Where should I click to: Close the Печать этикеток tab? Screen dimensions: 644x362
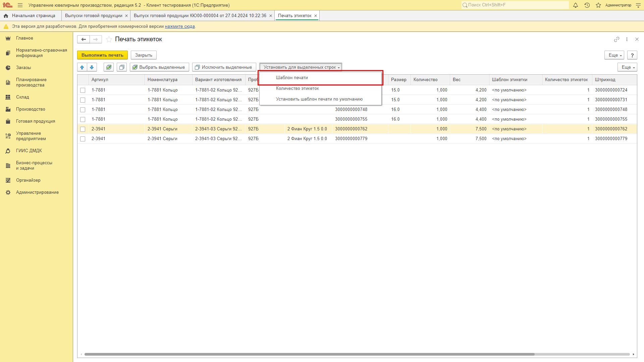316,16
